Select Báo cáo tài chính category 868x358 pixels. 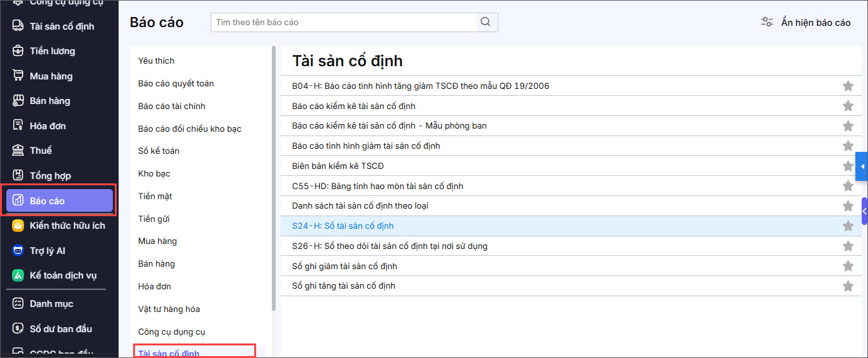click(172, 106)
